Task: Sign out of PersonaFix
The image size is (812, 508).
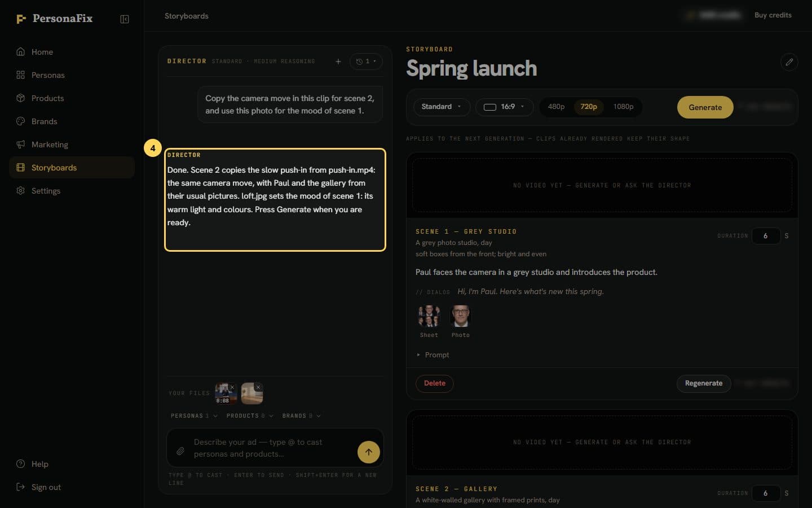Action: coord(72,487)
